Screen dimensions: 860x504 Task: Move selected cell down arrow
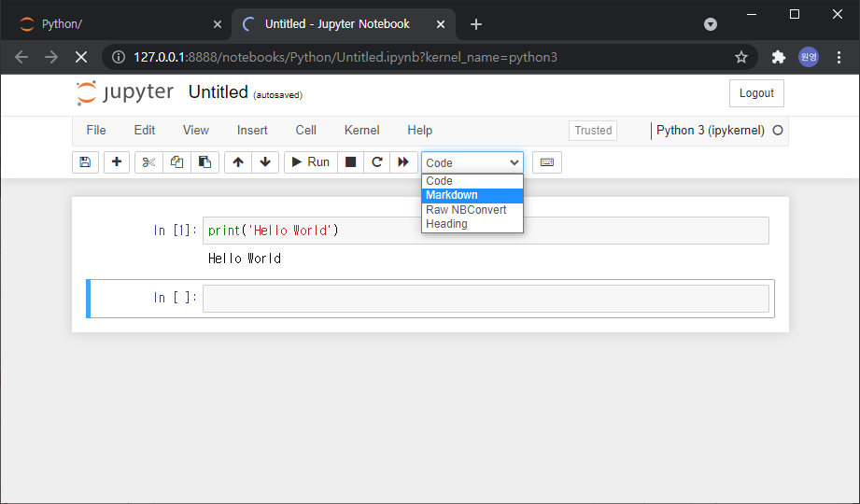[x=265, y=162]
